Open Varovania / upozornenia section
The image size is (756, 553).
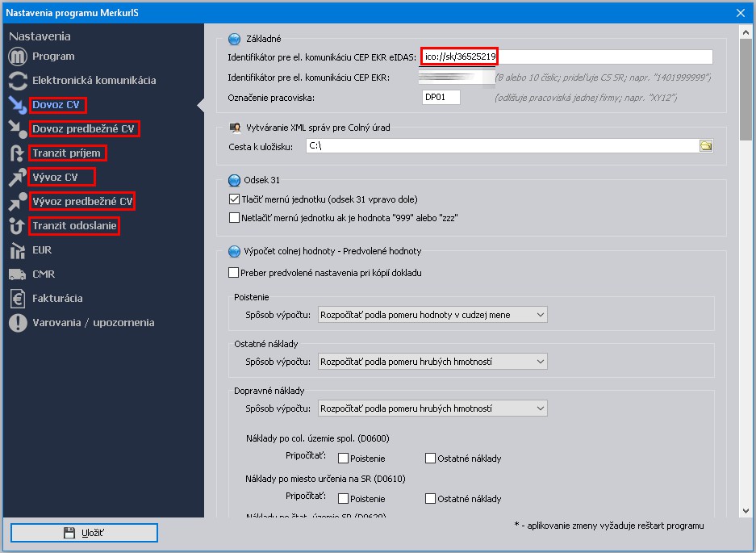point(94,322)
